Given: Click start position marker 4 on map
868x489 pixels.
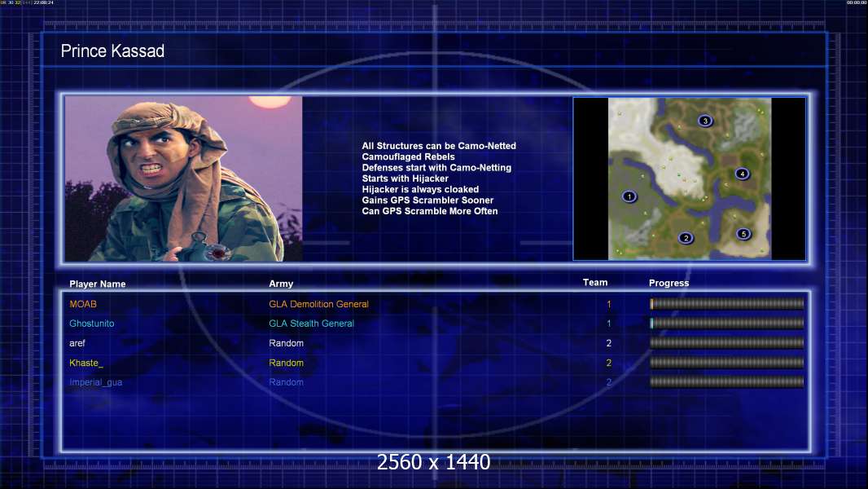Looking at the screenshot, I should pos(742,174).
